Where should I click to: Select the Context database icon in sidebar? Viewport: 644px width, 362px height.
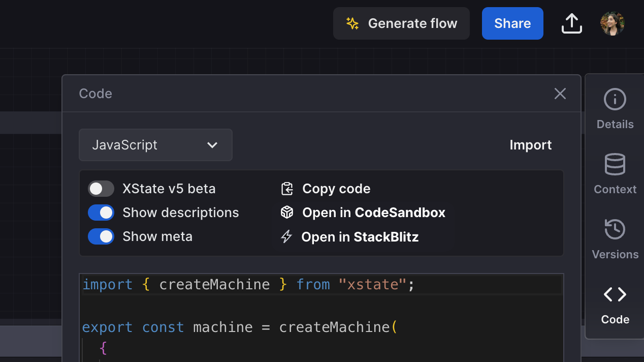pyautogui.click(x=615, y=164)
